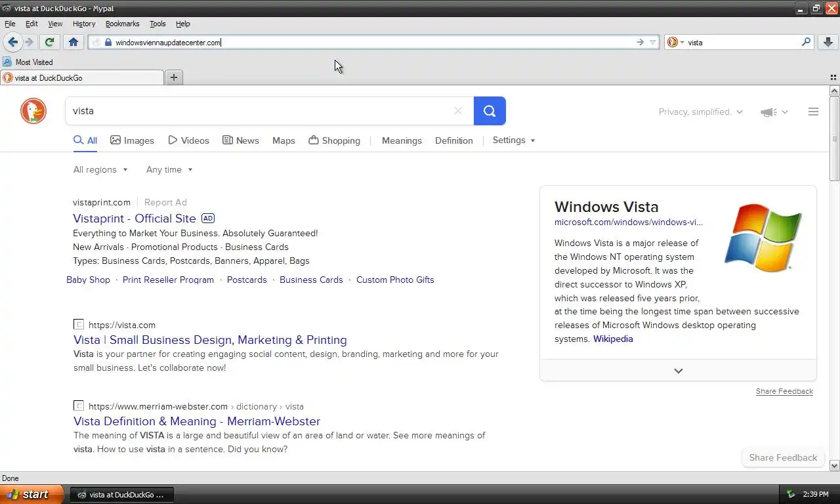Click the DuckDuckGo duck logo

pyautogui.click(x=33, y=111)
